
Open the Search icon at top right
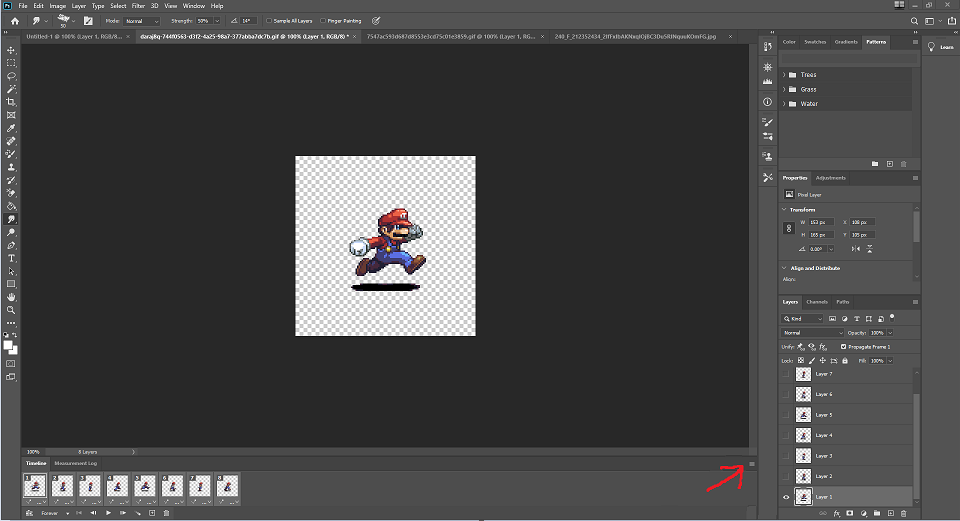(x=914, y=21)
